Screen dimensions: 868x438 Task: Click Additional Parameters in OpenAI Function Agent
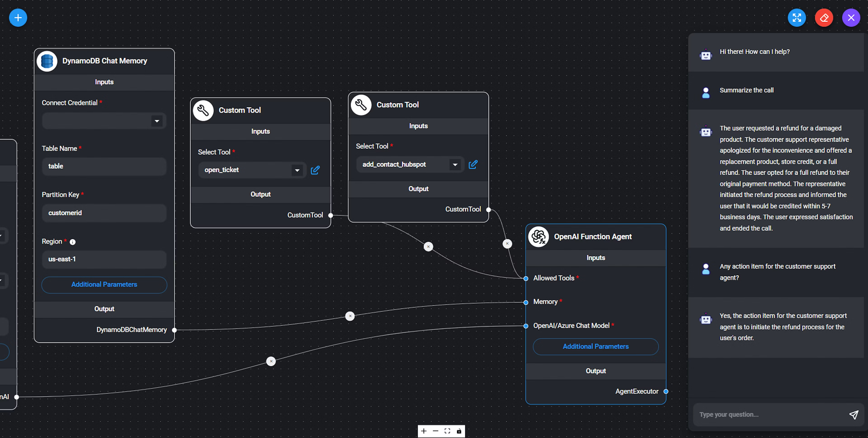[596, 346]
